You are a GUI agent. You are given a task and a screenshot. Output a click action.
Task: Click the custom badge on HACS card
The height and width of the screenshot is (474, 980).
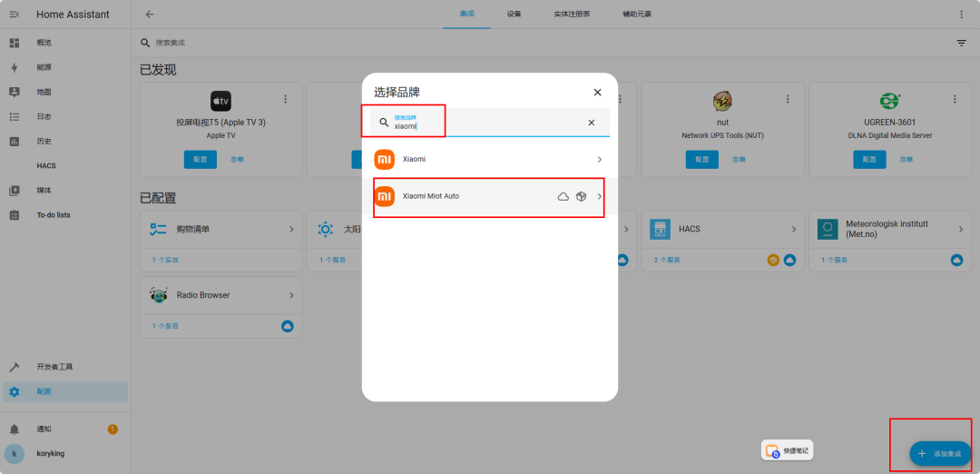pos(773,260)
